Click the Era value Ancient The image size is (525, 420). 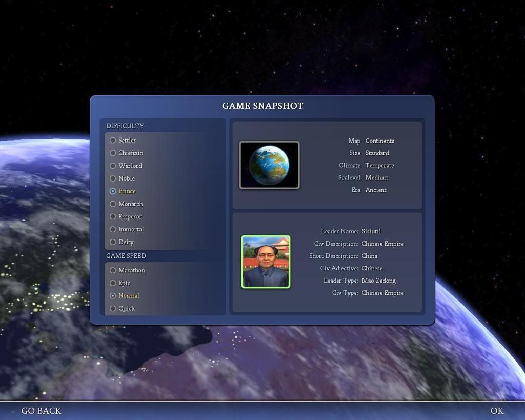(376, 190)
